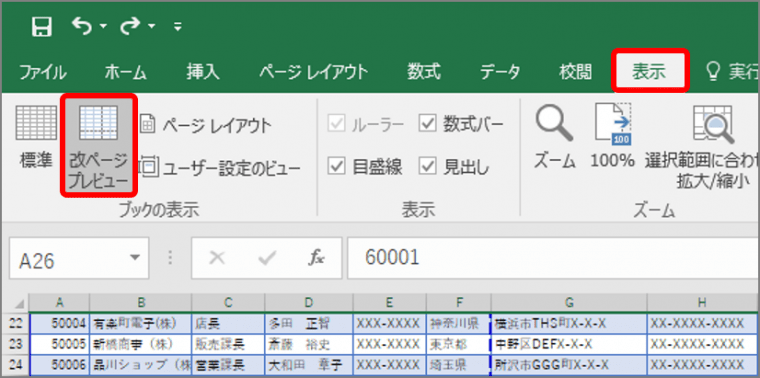Click cell 営業課長
This screenshot has width=760, height=378.
tap(228, 365)
